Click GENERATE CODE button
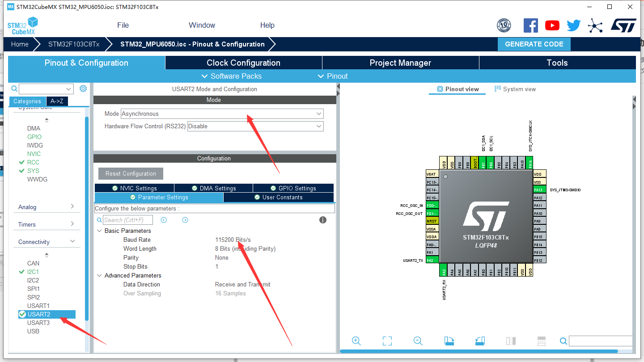The width and height of the screenshot is (644, 362). [x=534, y=44]
